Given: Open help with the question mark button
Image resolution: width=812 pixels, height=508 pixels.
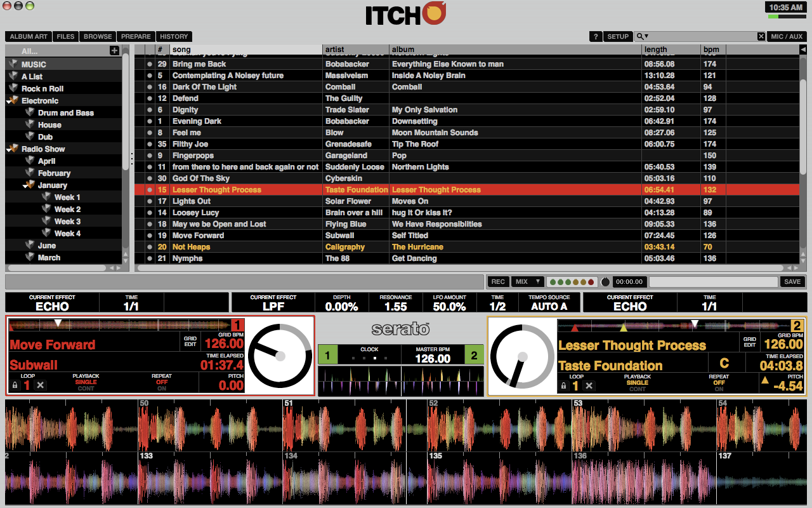Looking at the screenshot, I should [x=595, y=37].
